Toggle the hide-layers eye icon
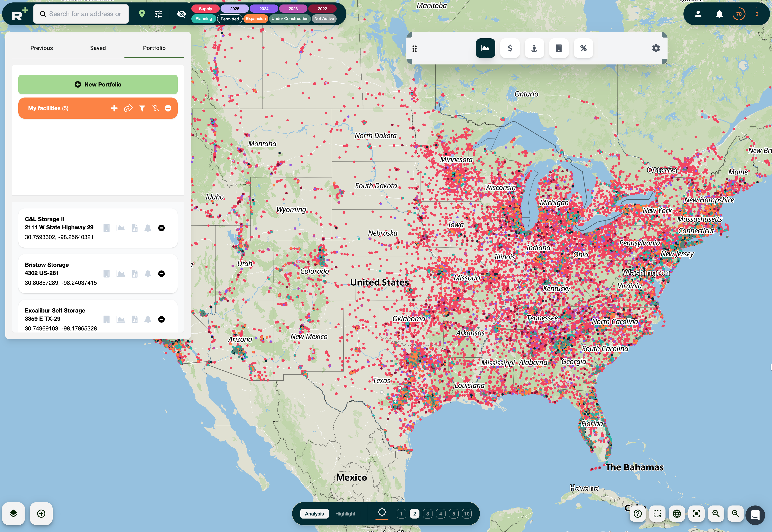This screenshot has height=532, width=772. [x=181, y=14]
